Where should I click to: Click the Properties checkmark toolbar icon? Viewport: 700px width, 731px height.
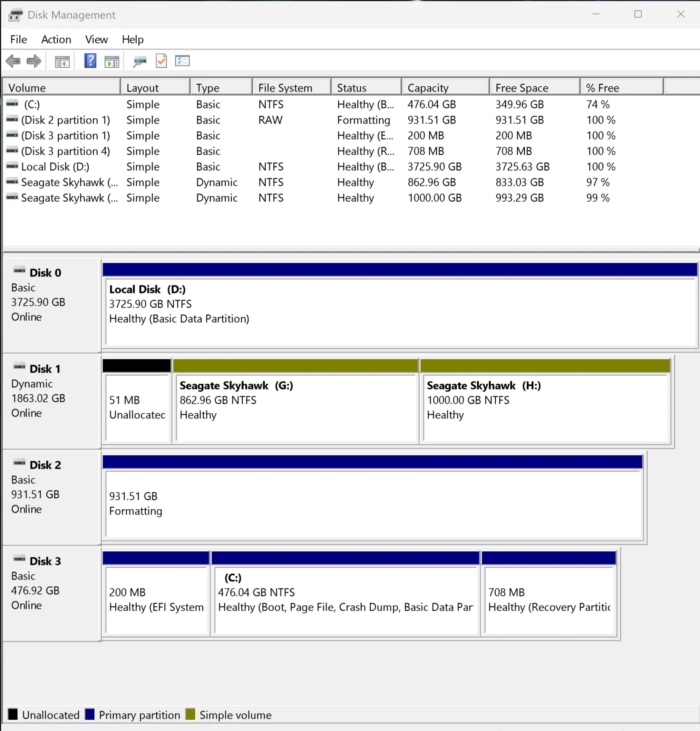[x=161, y=61]
